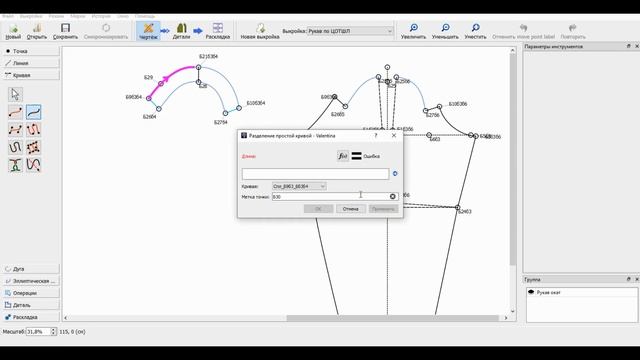The height and width of the screenshot is (360, 640).
Task: Expand the Дуга tools section
Action: (x=31, y=269)
